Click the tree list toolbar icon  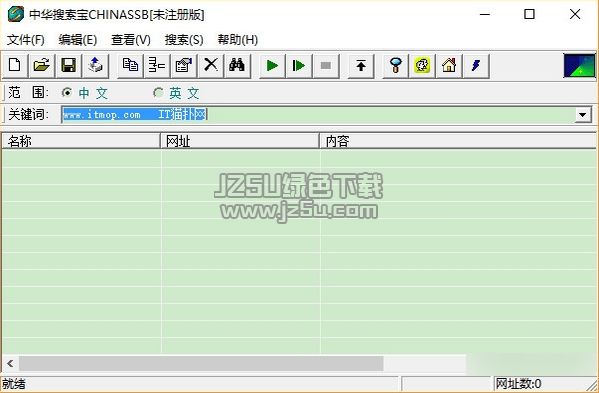coord(157,66)
